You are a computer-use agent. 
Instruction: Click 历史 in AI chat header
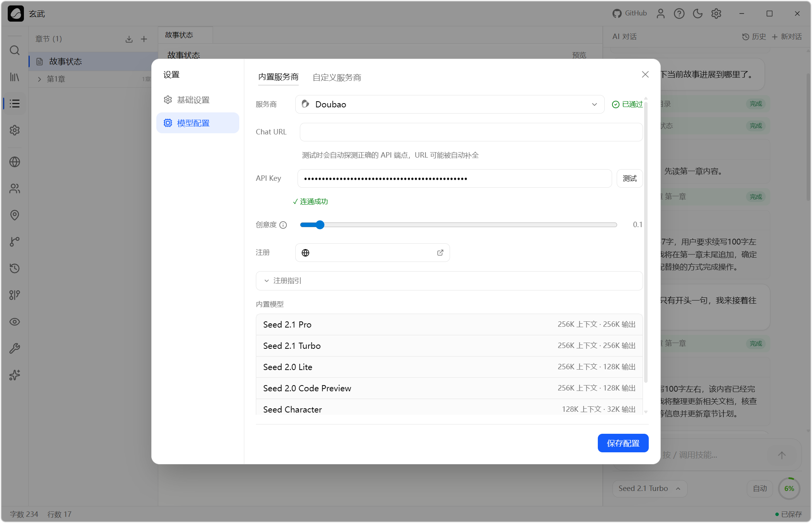[754, 37]
